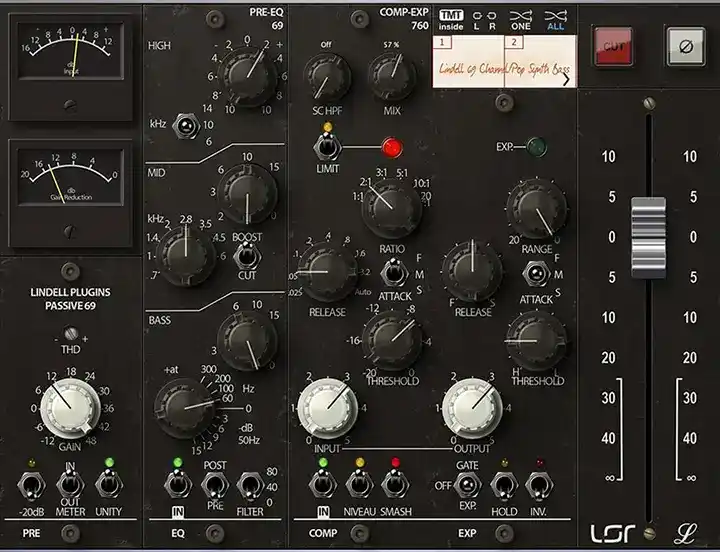Click the white OUTPUT knob
This screenshot has width=720, height=552.
coord(472,408)
